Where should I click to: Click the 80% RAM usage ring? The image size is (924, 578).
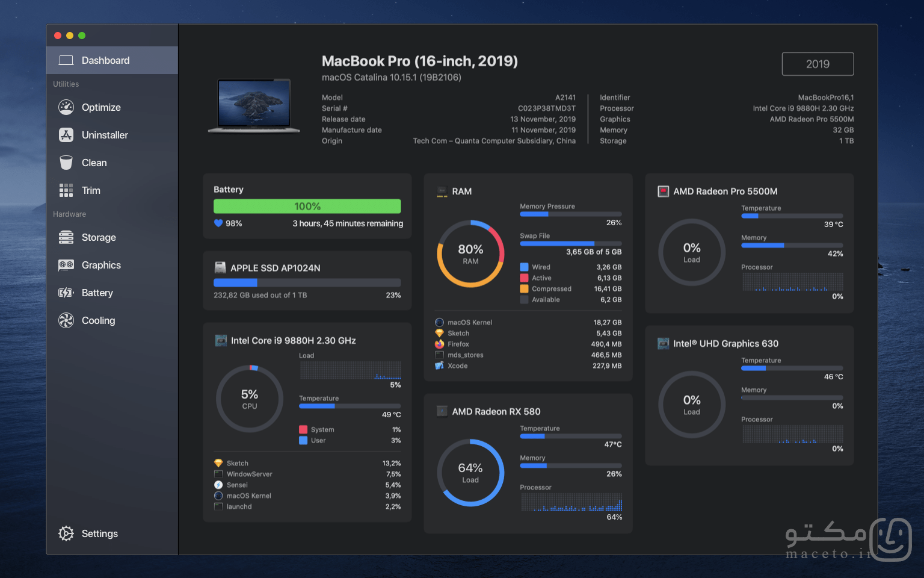coord(470,253)
